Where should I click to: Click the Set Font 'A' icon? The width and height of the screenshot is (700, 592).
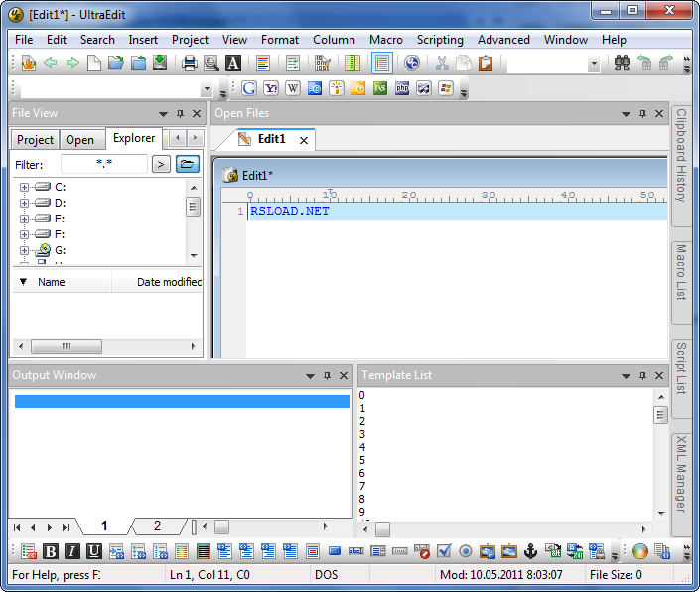point(233,63)
